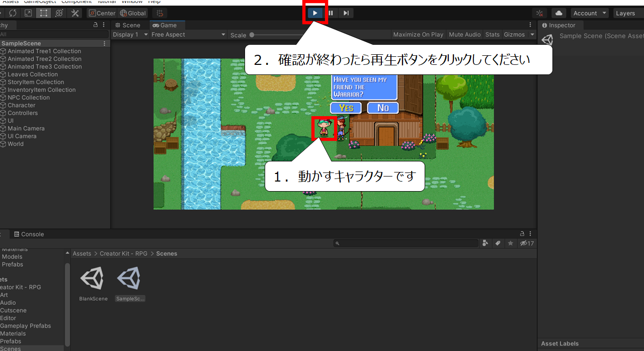Open the Console tab

29,234
